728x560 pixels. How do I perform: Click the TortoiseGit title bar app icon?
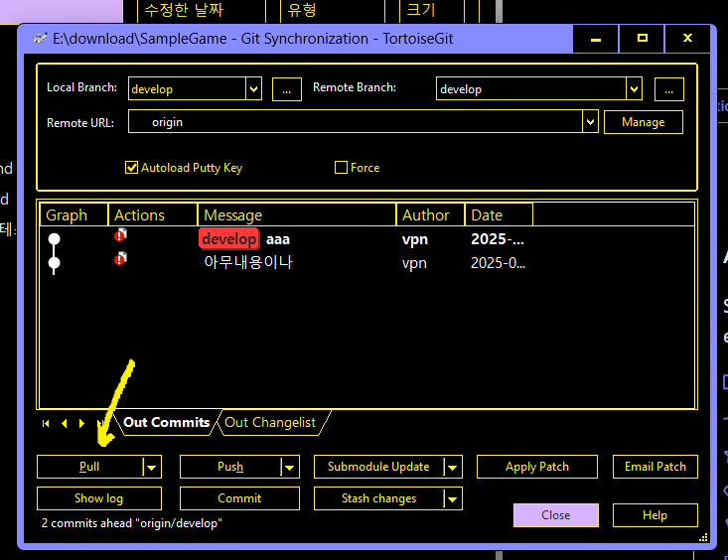[40, 38]
